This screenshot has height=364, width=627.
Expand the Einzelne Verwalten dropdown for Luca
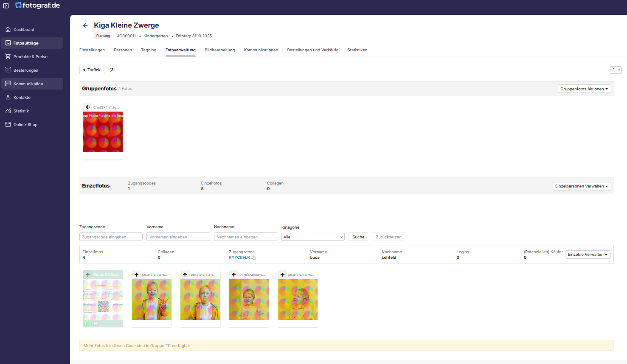coord(588,255)
